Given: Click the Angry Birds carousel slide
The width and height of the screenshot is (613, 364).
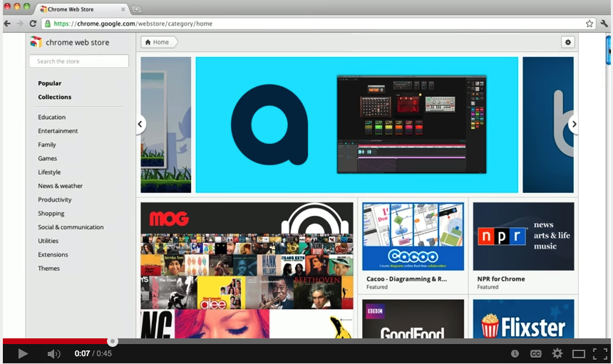Looking at the screenshot, I should (166, 125).
